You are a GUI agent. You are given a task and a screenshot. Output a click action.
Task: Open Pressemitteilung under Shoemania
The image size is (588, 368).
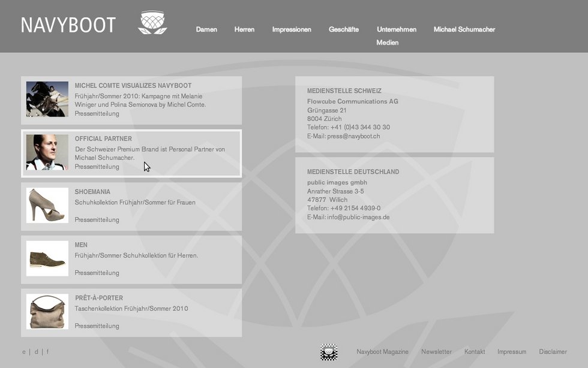pos(97,219)
